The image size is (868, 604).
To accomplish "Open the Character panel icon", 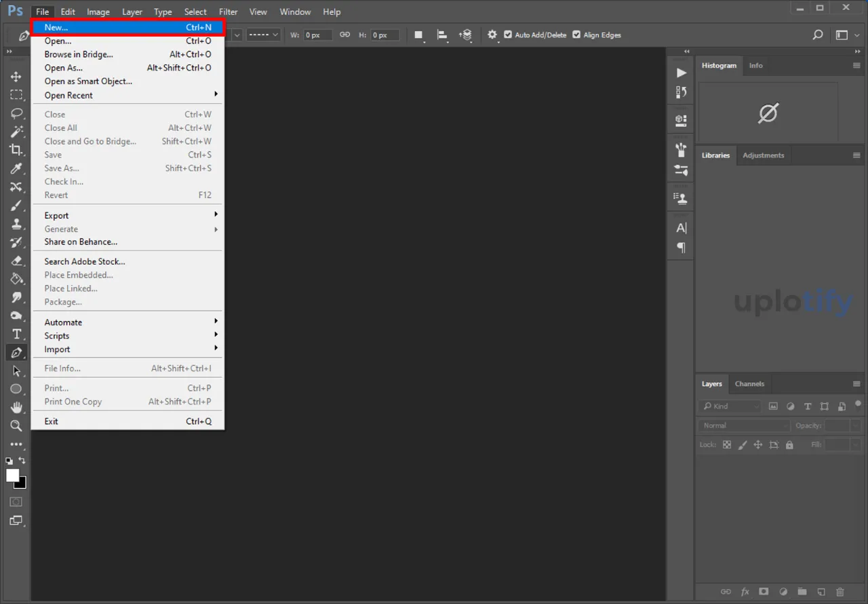I will [682, 228].
